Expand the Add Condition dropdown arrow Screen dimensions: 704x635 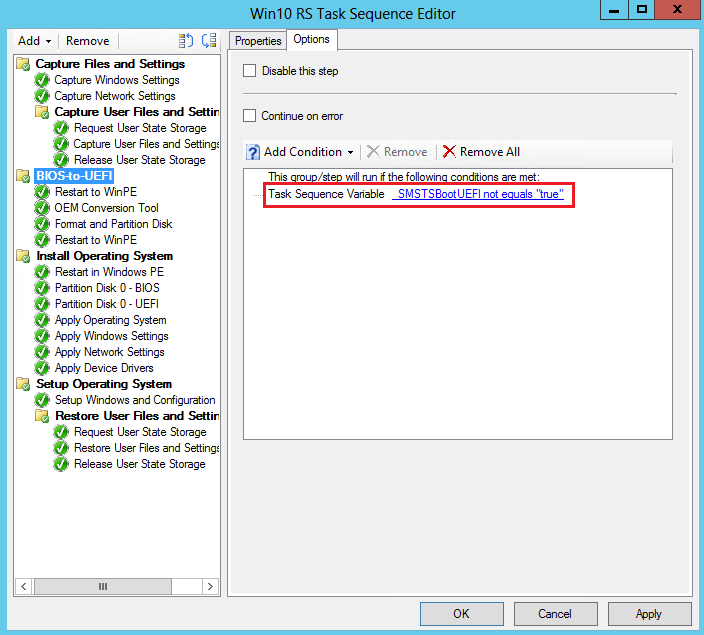(350, 153)
